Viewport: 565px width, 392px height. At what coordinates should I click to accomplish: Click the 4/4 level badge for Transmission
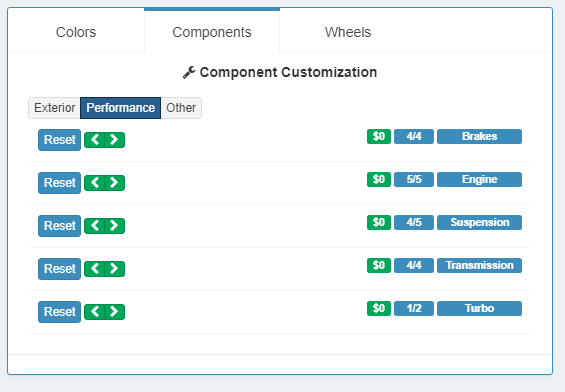pyautogui.click(x=414, y=266)
